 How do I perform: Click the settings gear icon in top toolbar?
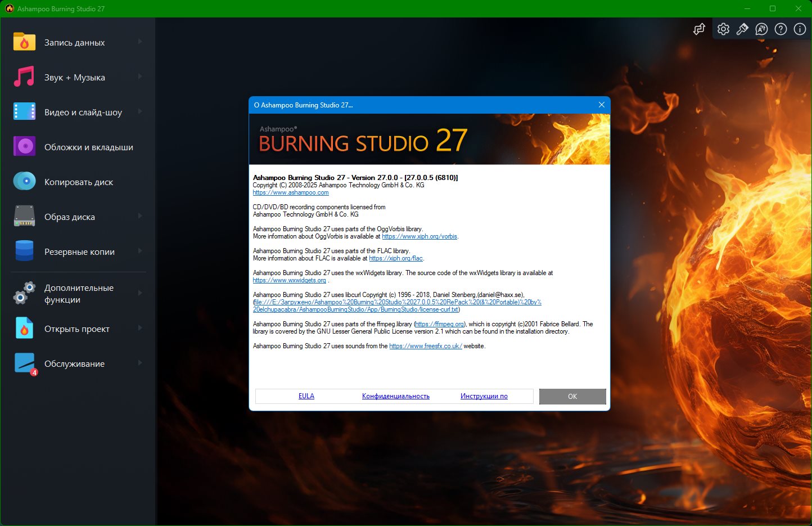[723, 29]
